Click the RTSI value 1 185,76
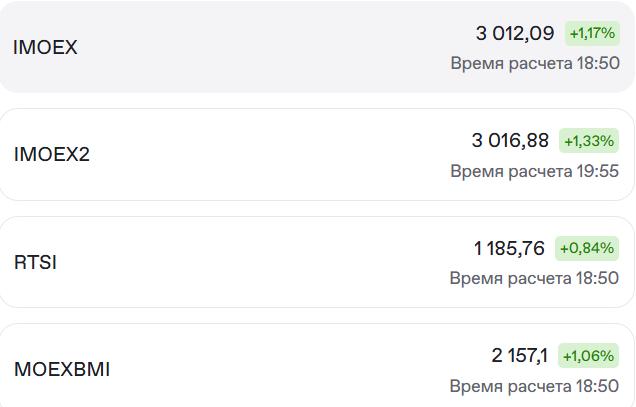Viewport: 636px width, 407px height. pyautogui.click(x=509, y=248)
